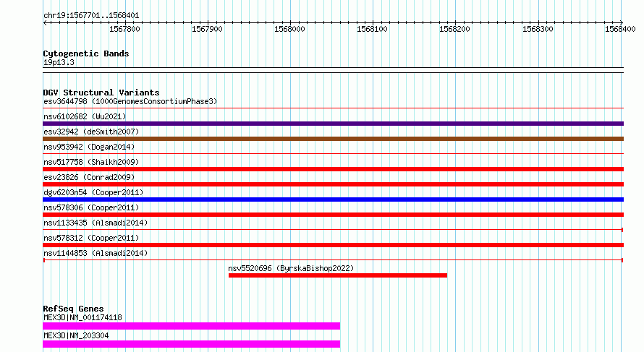
Task: Open variant esv23826 (Conrad2009) label
Action: click(x=89, y=177)
